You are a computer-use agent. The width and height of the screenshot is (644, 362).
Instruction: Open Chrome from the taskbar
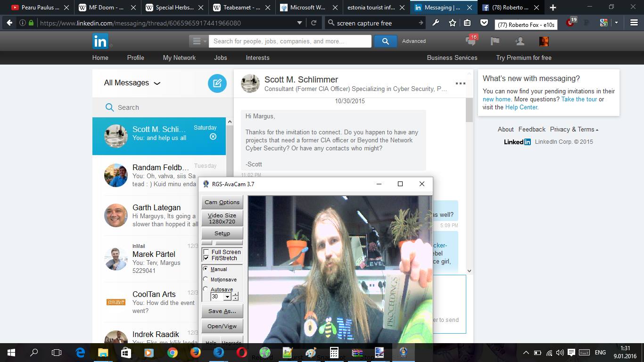click(172, 352)
